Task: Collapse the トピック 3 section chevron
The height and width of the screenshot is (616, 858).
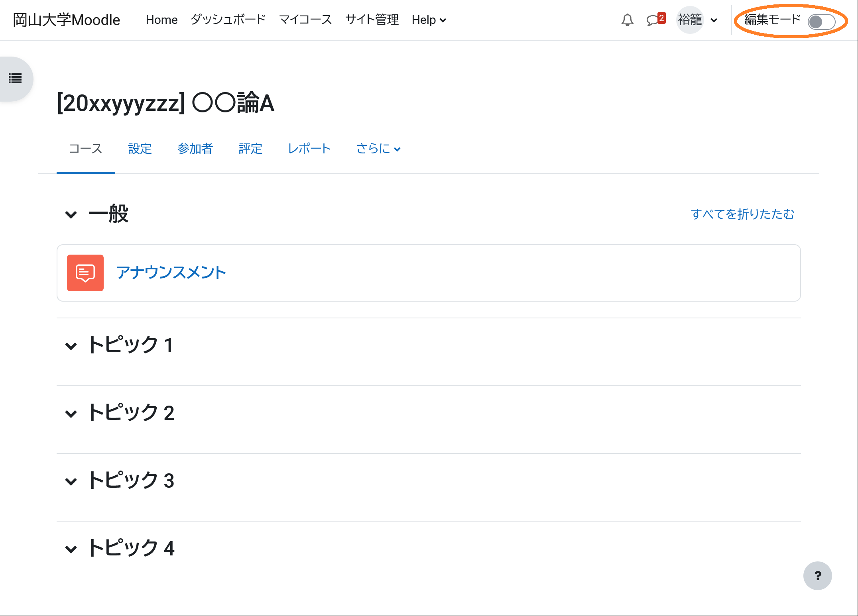Action: point(71,481)
